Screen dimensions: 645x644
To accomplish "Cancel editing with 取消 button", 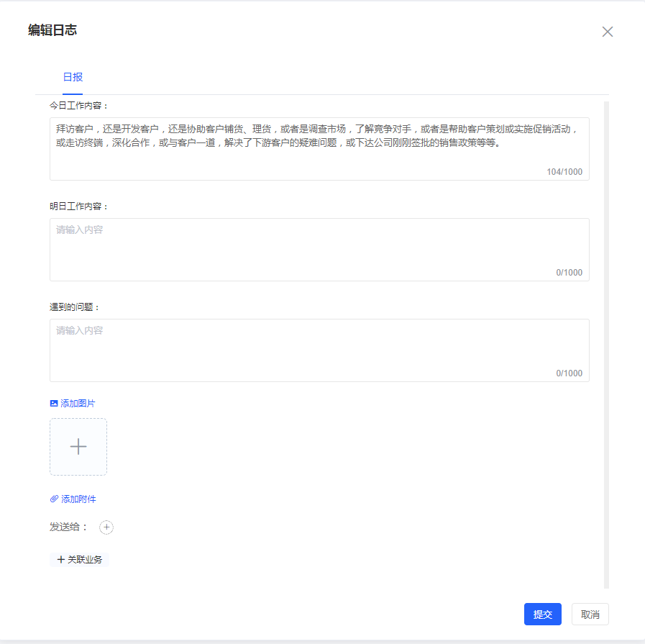I will point(590,614).
